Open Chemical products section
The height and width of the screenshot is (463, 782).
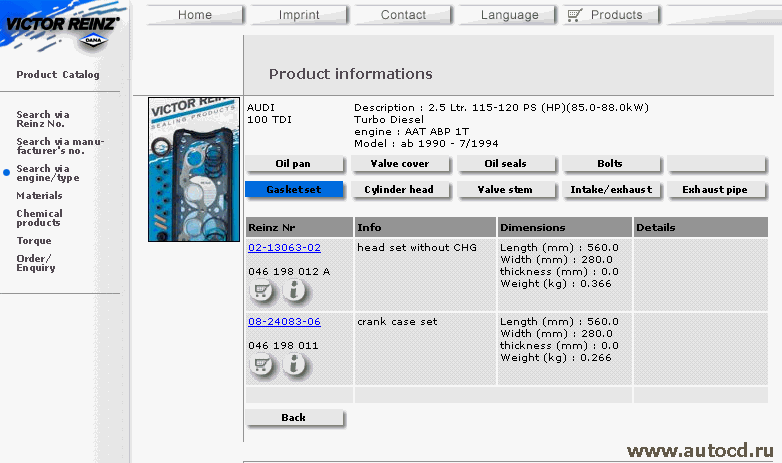pyautogui.click(x=39, y=218)
